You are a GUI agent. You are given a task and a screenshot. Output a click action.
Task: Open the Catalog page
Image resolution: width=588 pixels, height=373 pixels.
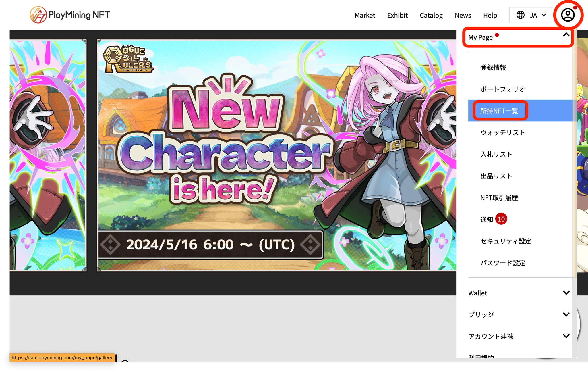(431, 15)
